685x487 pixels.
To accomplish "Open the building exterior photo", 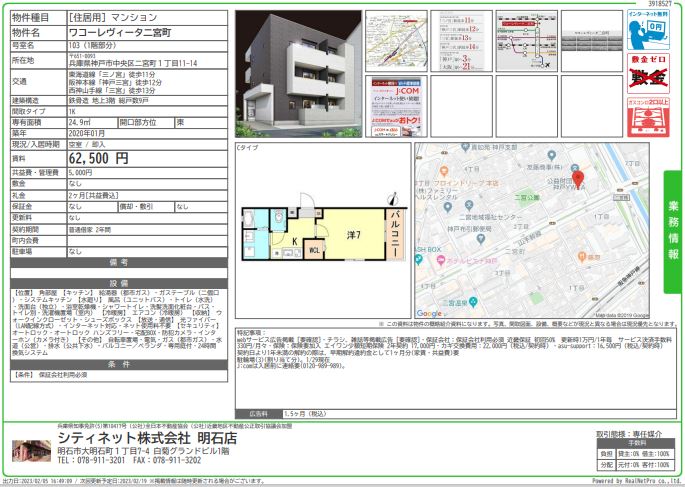I will [298, 74].
